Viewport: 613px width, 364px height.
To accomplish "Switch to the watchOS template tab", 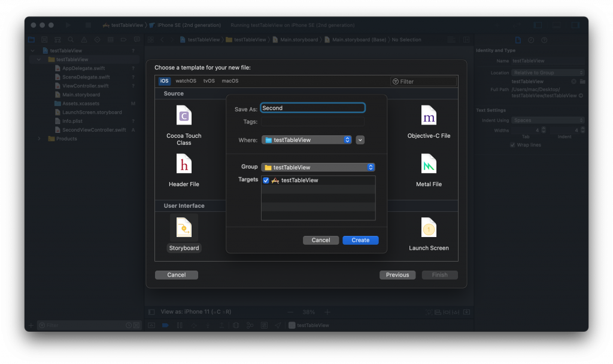I will pos(186,81).
